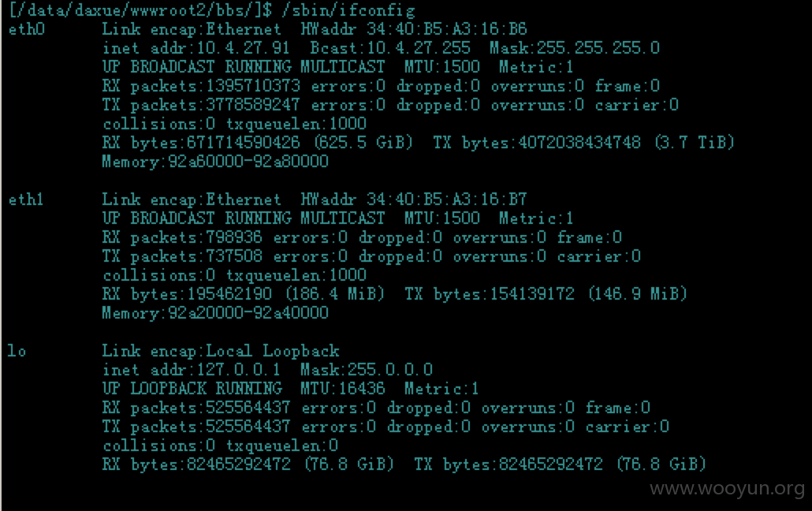Click the loopback address 127.0.0.1
The width and height of the screenshot is (812, 511).
coord(238,370)
